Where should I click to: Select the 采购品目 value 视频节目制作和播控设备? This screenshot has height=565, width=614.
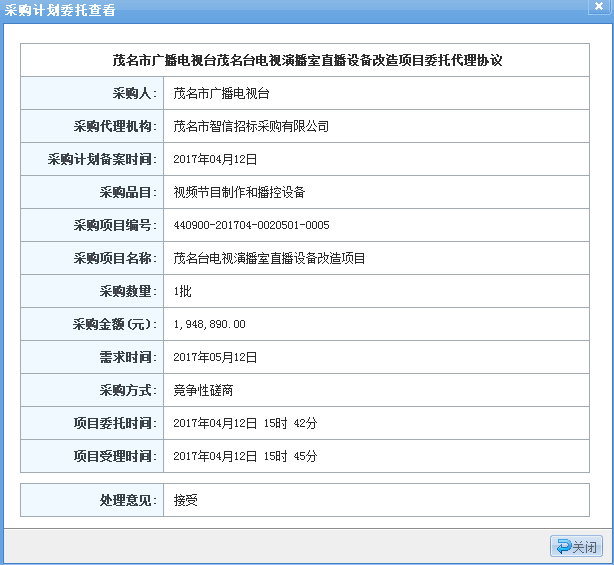(239, 192)
